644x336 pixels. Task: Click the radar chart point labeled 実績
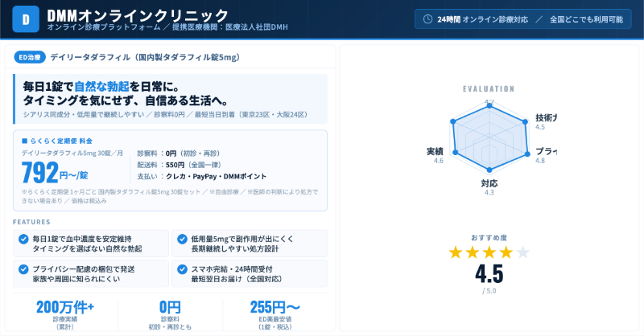point(453,150)
